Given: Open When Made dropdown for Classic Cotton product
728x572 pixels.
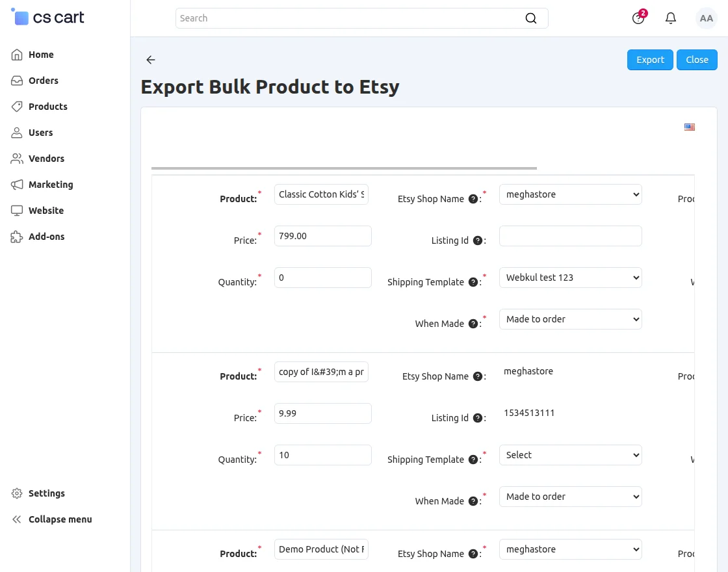Looking at the screenshot, I should point(571,319).
